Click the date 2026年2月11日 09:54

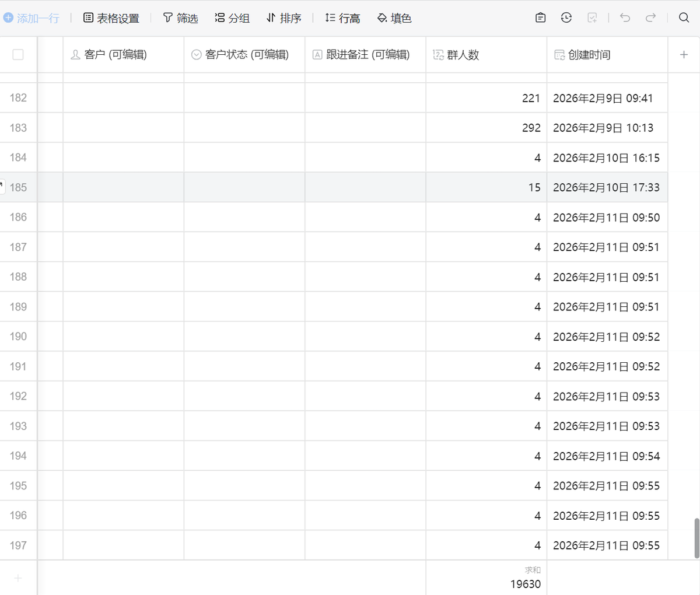[606, 456]
